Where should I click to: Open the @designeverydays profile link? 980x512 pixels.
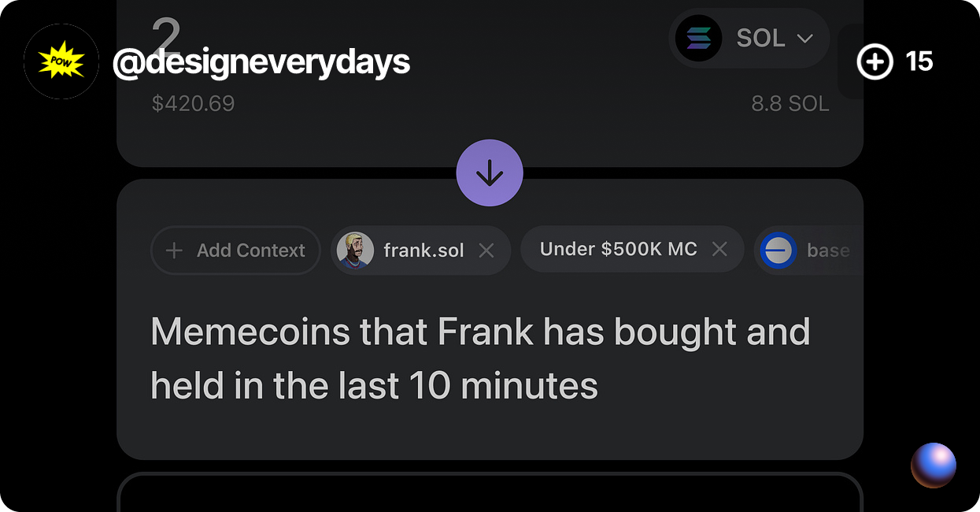click(x=261, y=61)
